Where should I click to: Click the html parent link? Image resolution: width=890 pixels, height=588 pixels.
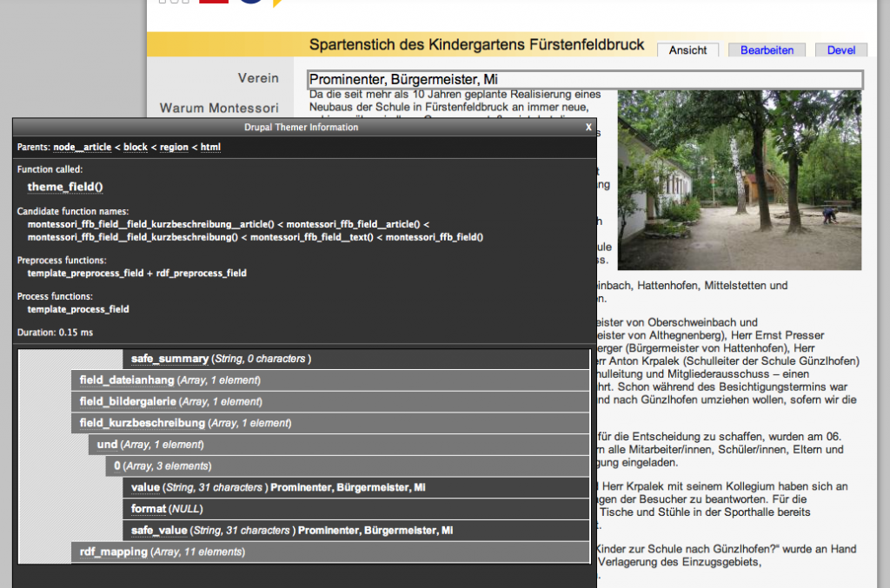coord(210,148)
